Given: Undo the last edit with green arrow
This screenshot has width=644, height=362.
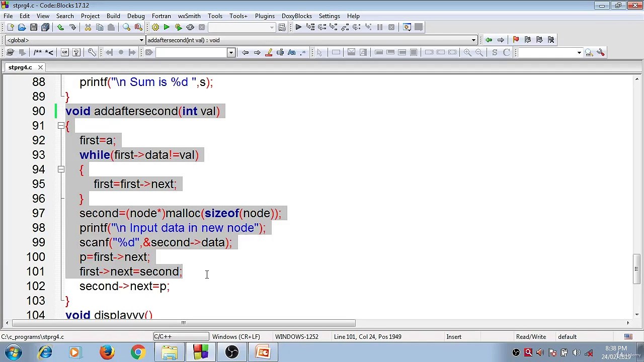Looking at the screenshot, I should pos(60,27).
